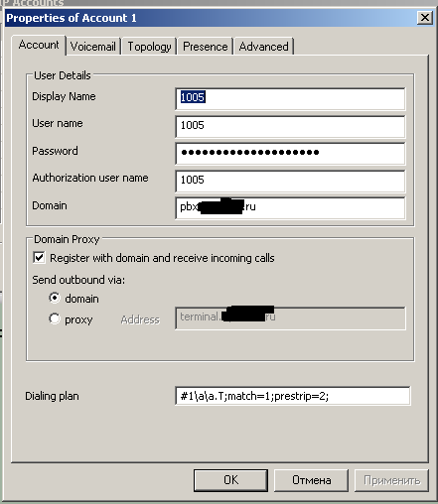
Task: Confirm with the OK button
Action: [230, 480]
